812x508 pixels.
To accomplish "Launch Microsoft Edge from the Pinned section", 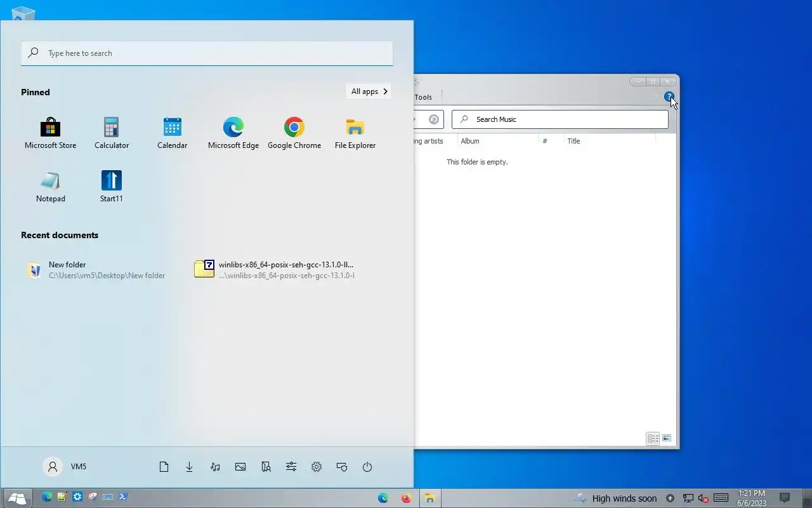I will (x=233, y=133).
